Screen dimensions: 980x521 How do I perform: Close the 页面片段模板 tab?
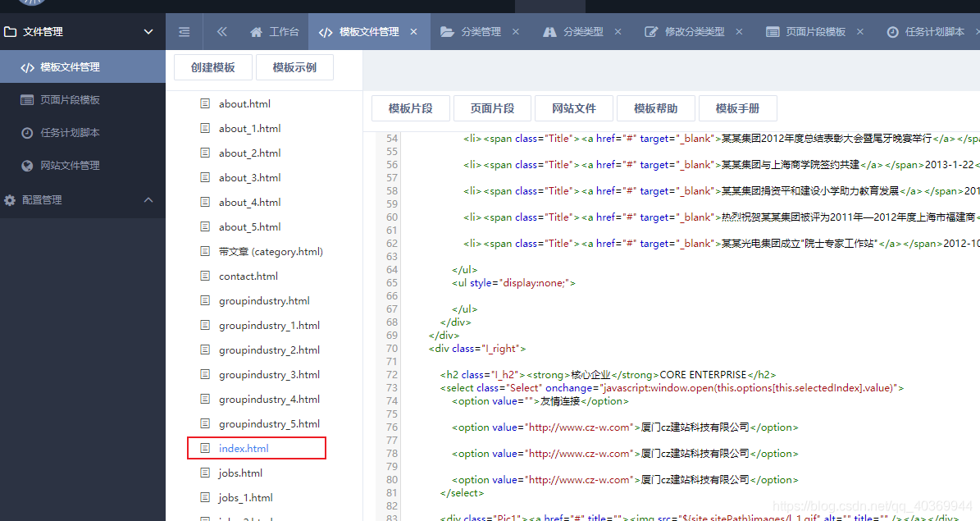[860, 32]
